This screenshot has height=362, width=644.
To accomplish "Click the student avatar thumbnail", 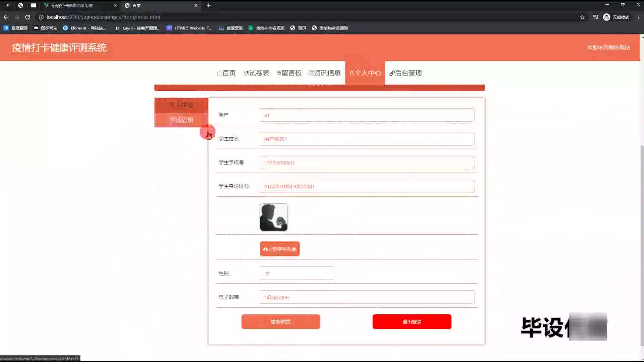I will pos(274,217).
